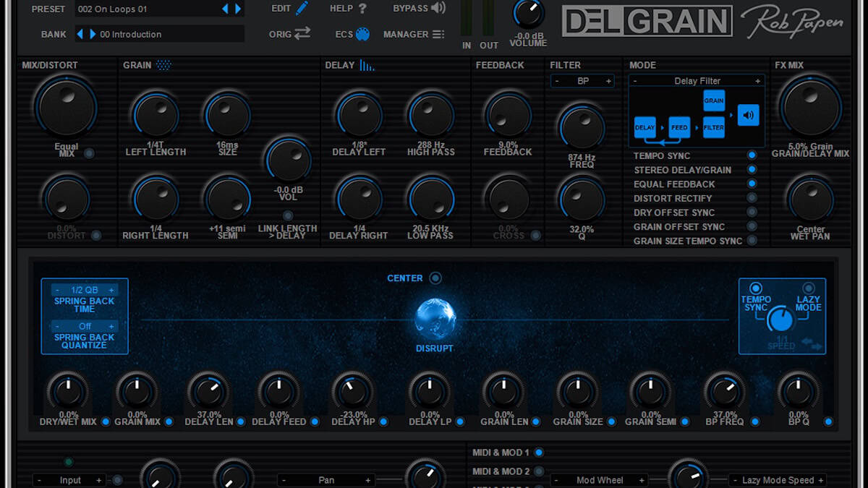Click the Disrupt globe in XY pad
Screen dimensions: 868x488
[x=435, y=319]
